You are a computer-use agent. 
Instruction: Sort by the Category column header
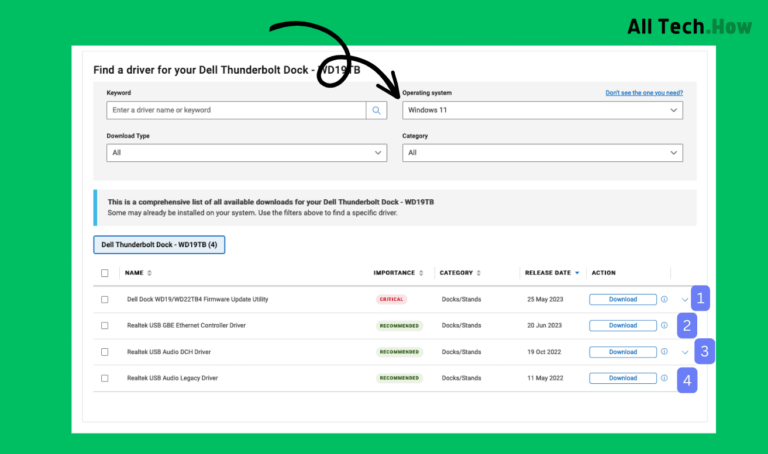tap(462, 273)
